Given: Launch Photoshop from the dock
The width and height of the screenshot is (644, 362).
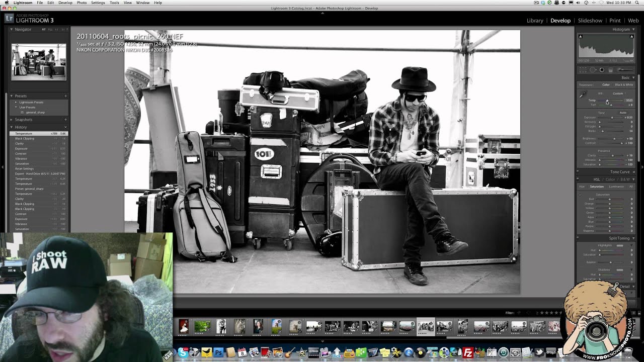Looking at the screenshot, I should [218, 353].
